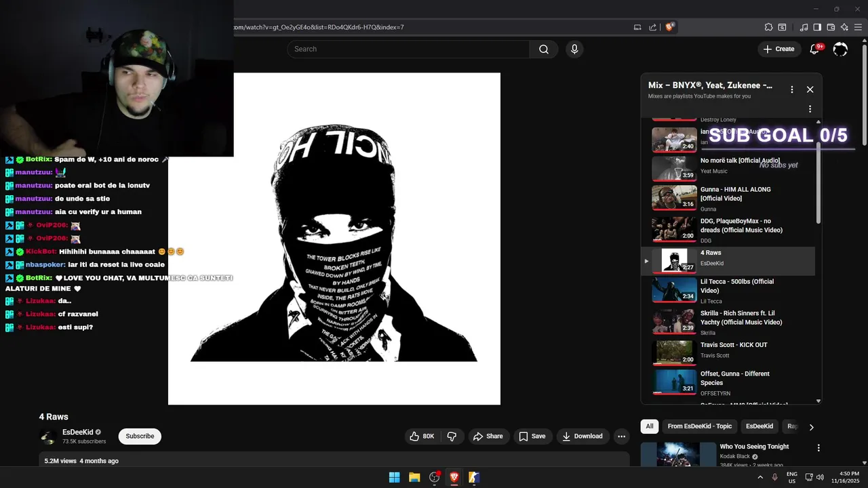The height and width of the screenshot is (488, 868).
Task: Open options for Who You Seeing Tonight video
Action: click(818, 448)
